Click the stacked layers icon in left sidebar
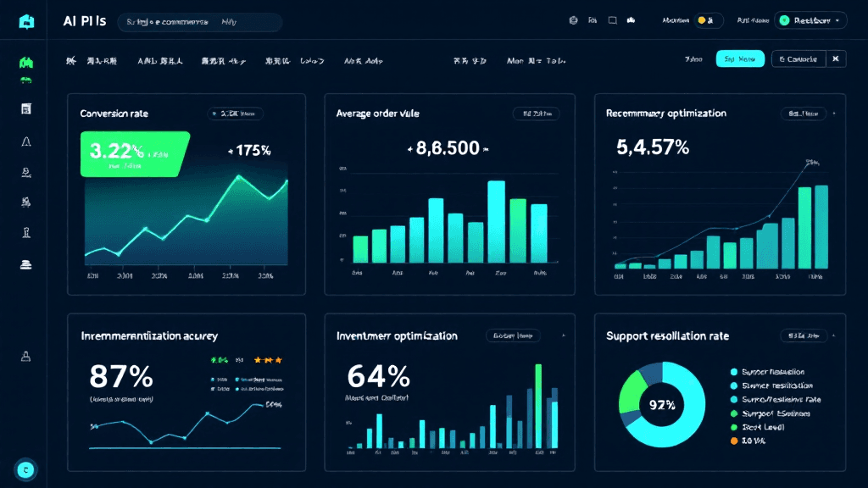868x488 pixels. (x=26, y=264)
